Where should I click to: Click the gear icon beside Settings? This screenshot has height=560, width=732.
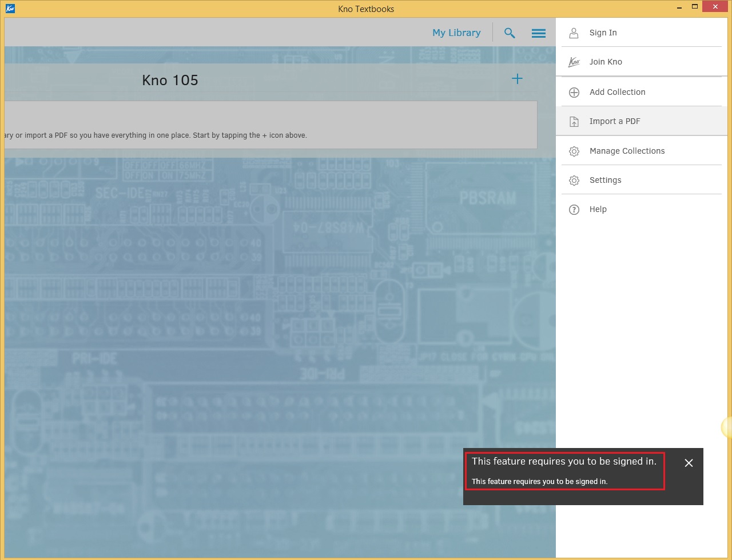coord(574,181)
